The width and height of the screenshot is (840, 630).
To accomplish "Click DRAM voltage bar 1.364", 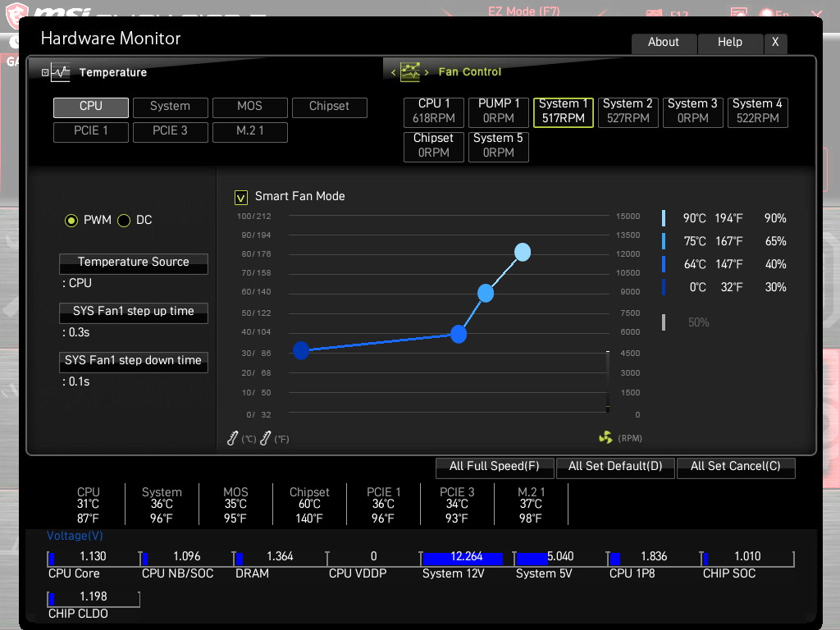I will click(281, 558).
